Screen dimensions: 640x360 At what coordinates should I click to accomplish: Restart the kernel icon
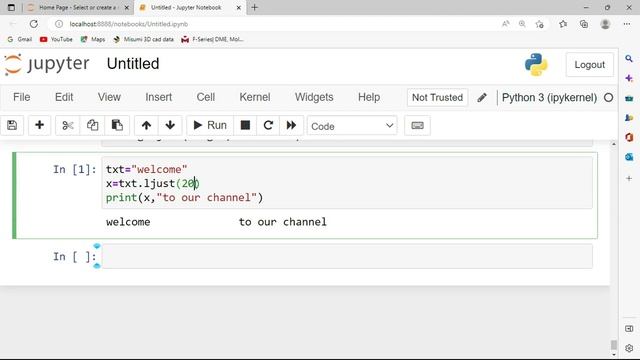tap(268, 125)
